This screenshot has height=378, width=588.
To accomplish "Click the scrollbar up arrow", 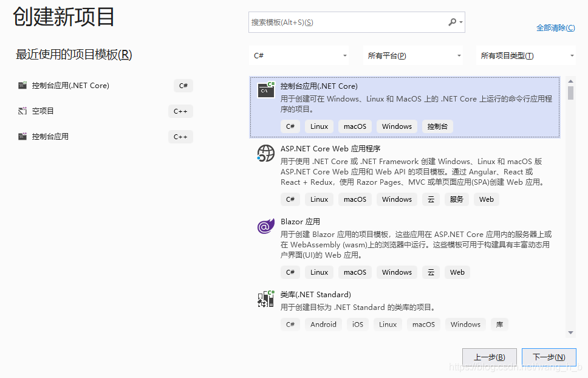I will tap(571, 81).
